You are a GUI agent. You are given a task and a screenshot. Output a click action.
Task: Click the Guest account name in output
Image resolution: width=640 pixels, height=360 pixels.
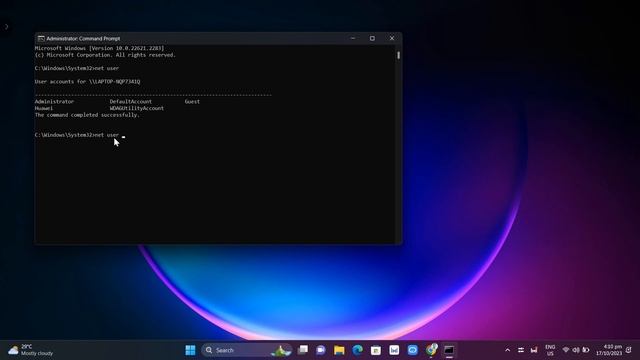click(x=192, y=102)
